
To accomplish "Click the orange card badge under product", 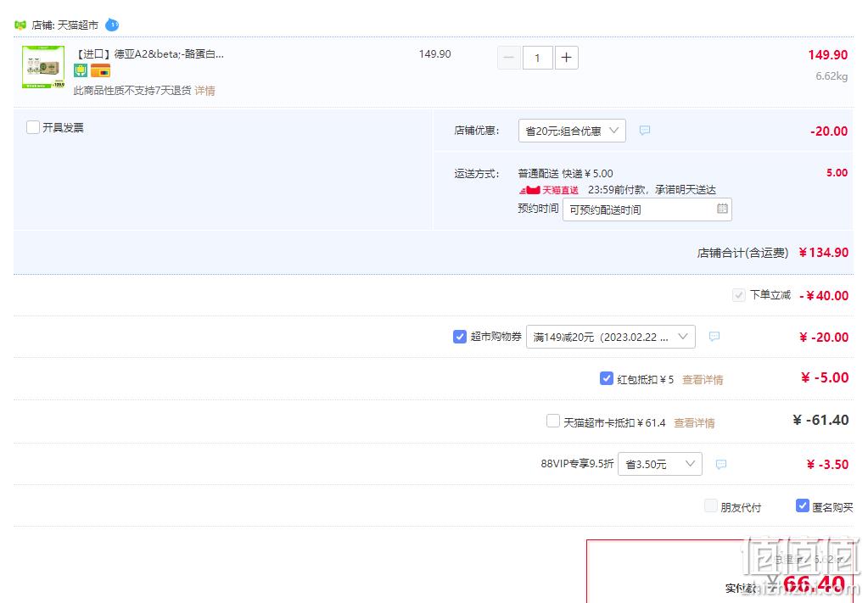I will [x=100, y=70].
